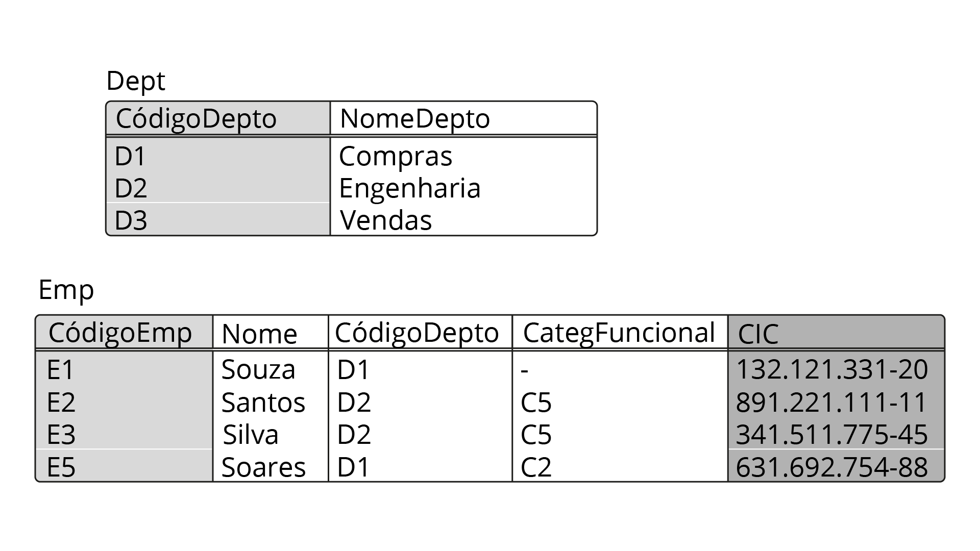Click CIC number 132.121.331-20
The height and width of the screenshot is (551, 980).
coord(831,370)
